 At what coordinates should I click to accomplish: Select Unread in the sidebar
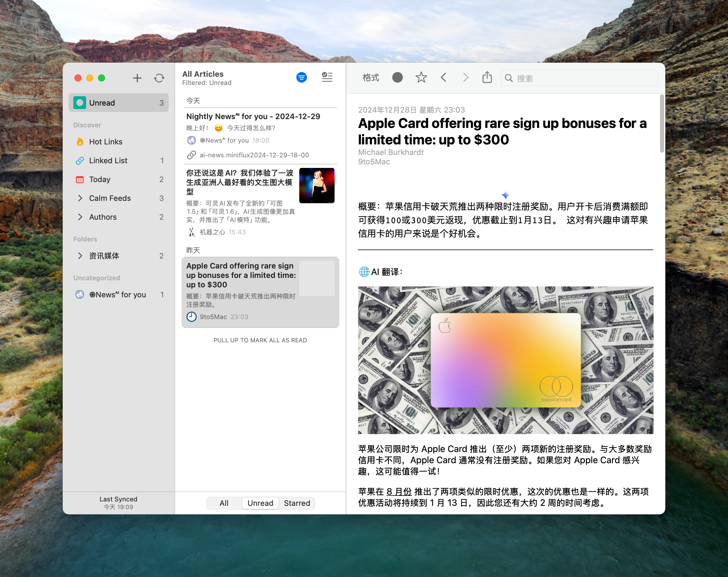[x=119, y=103]
